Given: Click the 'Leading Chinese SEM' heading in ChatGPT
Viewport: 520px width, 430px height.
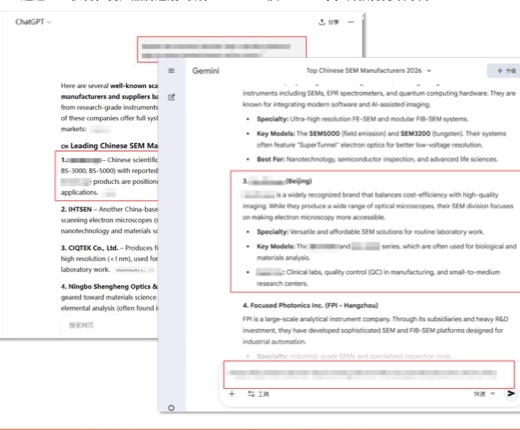Looking at the screenshot, I should (110, 146).
